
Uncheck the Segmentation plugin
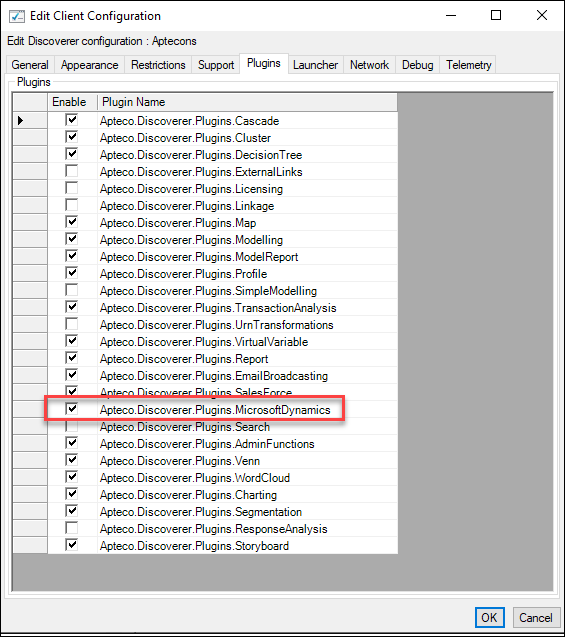pyautogui.click(x=72, y=511)
